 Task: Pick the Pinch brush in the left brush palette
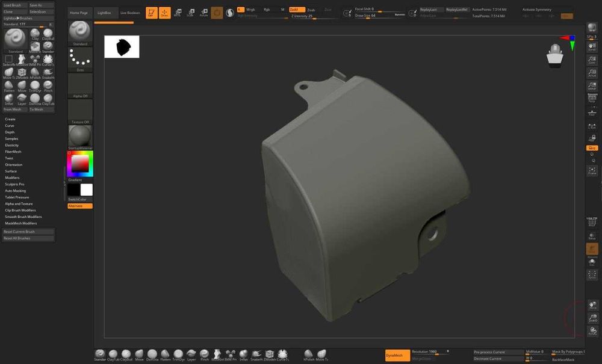pos(48,86)
